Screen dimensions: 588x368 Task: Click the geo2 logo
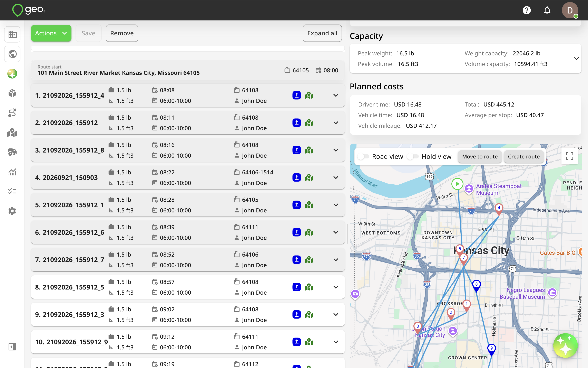(x=29, y=10)
